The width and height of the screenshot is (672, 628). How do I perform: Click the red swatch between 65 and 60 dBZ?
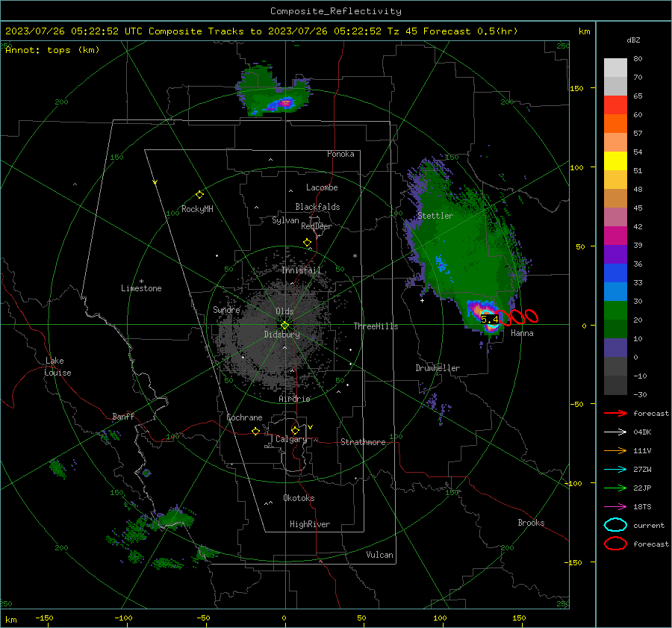tap(615, 105)
